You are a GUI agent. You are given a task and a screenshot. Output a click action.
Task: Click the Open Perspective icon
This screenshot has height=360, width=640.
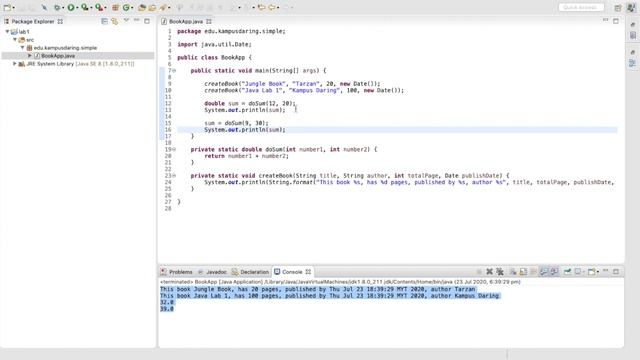pyautogui.click(x=618, y=7)
